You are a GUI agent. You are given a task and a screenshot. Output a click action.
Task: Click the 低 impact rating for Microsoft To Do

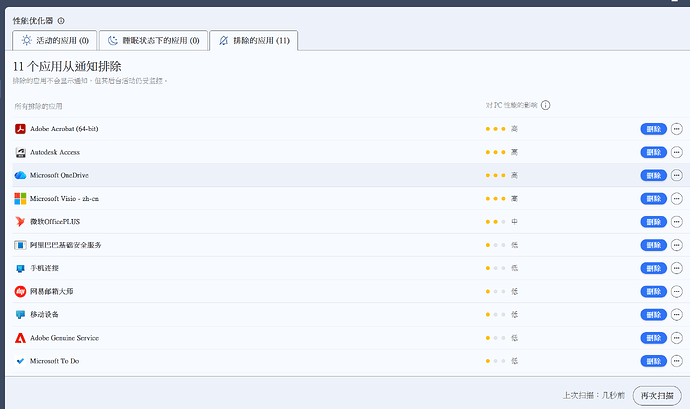click(514, 361)
